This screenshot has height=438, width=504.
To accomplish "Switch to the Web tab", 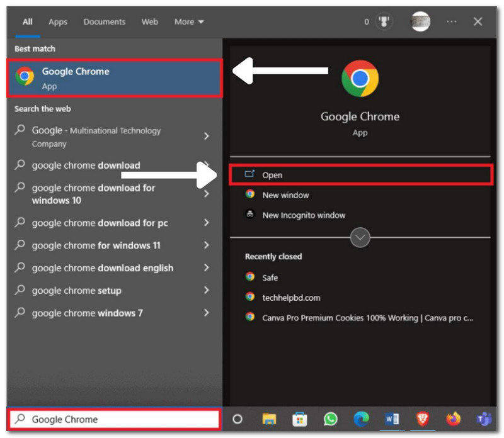I will (150, 22).
